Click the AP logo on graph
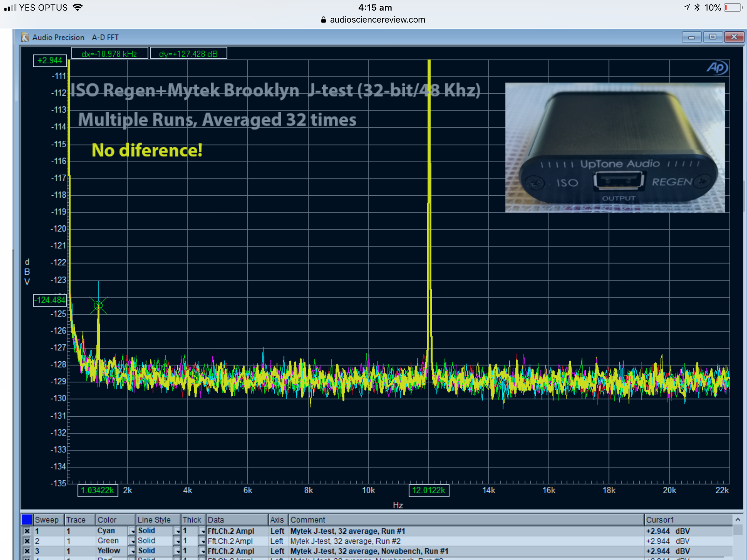 (x=717, y=68)
